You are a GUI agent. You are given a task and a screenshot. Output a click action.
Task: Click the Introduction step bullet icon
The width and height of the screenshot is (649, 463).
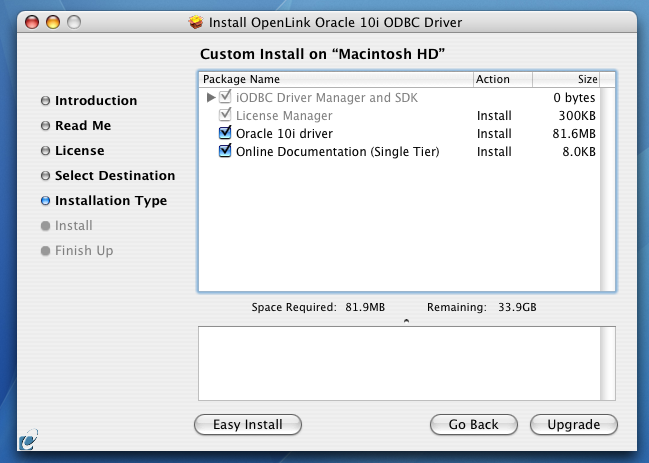click(46, 101)
